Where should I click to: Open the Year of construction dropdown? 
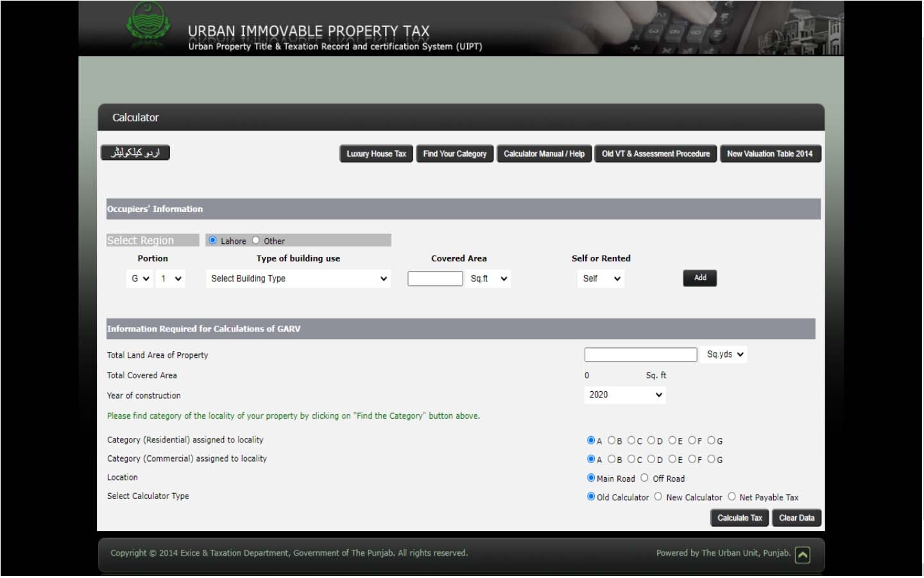pyautogui.click(x=625, y=395)
